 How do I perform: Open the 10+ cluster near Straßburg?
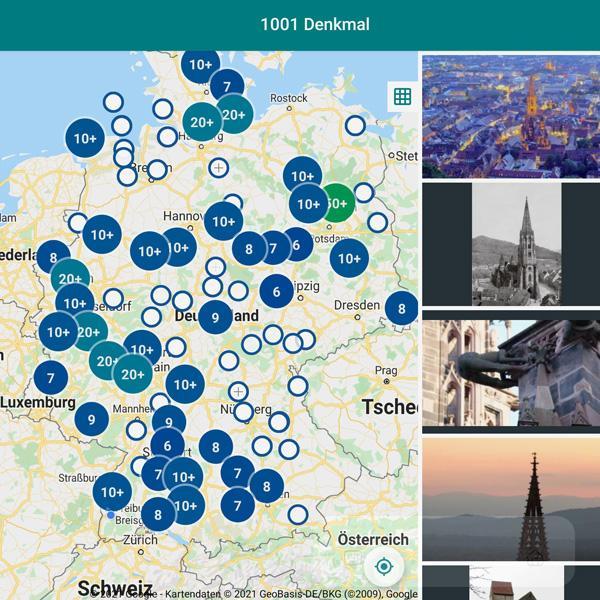(x=112, y=492)
